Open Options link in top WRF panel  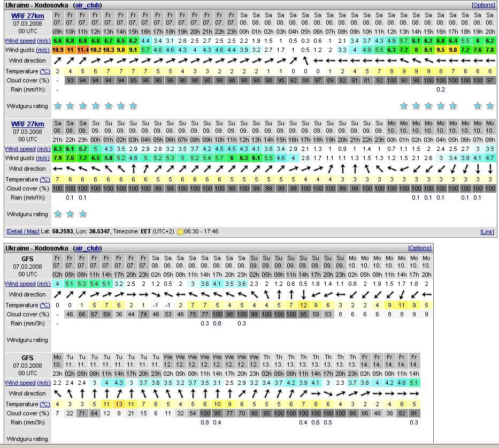(483, 5)
